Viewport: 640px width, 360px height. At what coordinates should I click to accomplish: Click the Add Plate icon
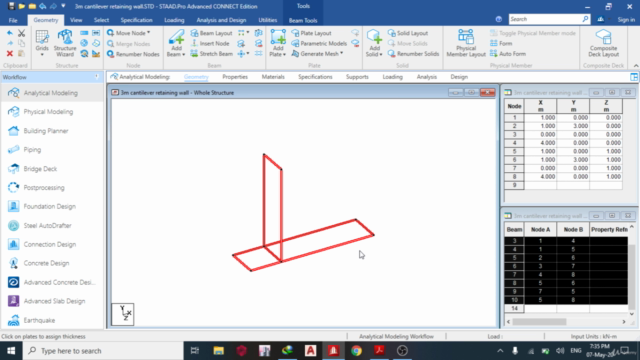[278, 37]
